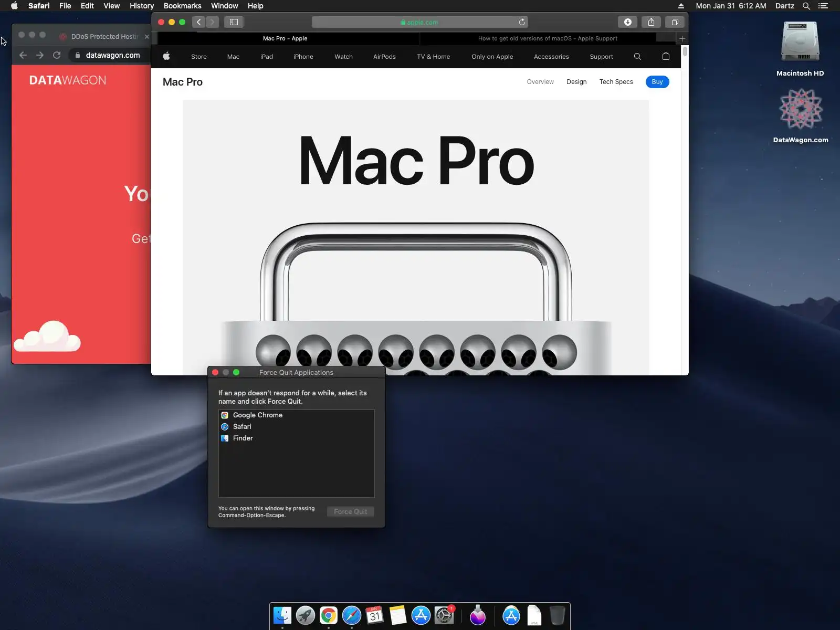Open the File menu
This screenshot has width=840, height=630.
(65, 6)
